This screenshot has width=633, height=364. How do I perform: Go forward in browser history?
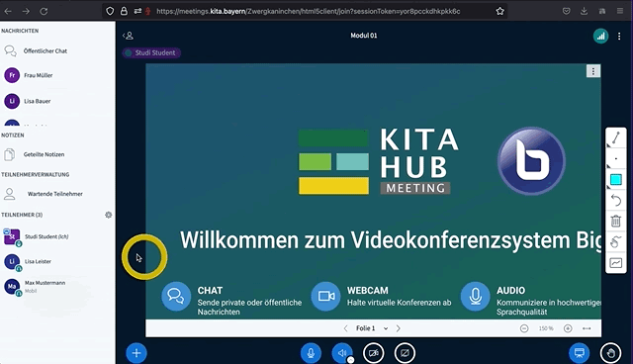coord(26,11)
